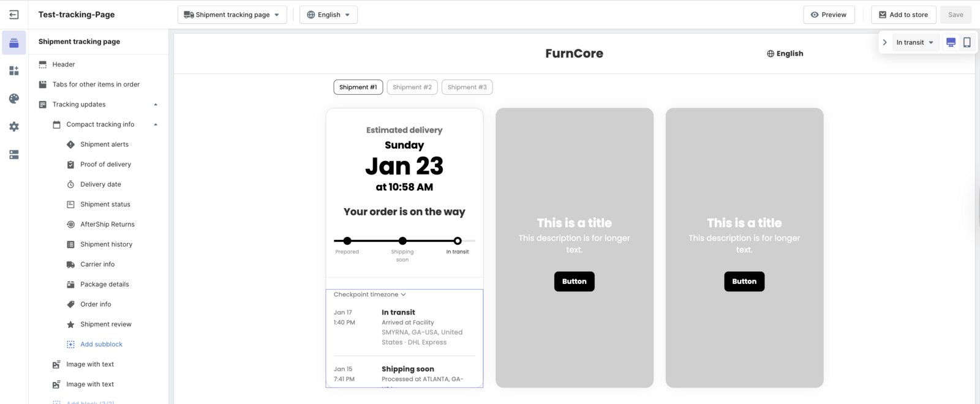Click the Tabs for other items icon
980x404 pixels.
[43, 84]
